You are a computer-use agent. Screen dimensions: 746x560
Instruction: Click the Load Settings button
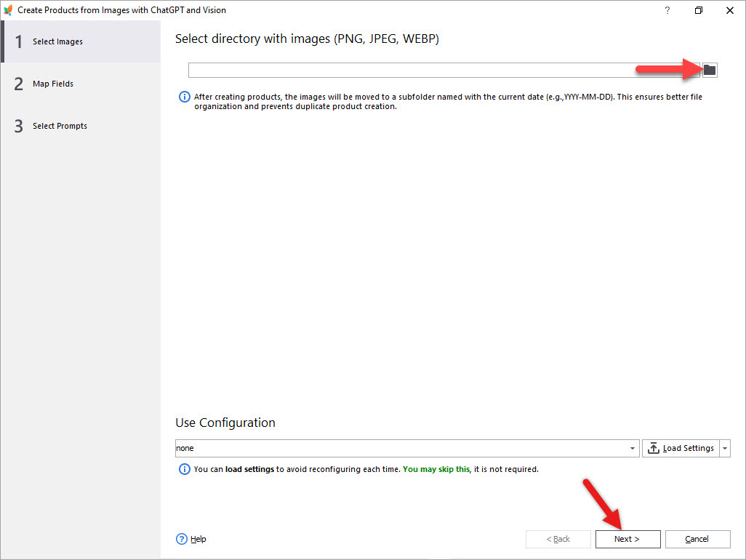tap(681, 448)
